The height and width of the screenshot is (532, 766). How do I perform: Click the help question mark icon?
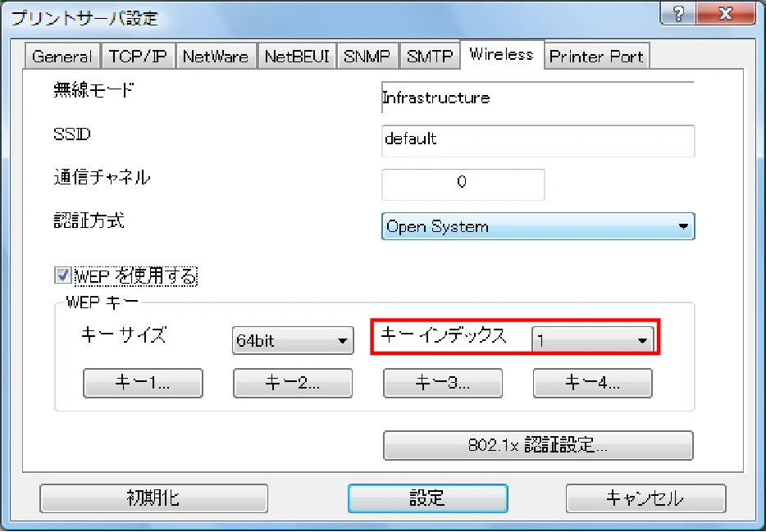679,14
